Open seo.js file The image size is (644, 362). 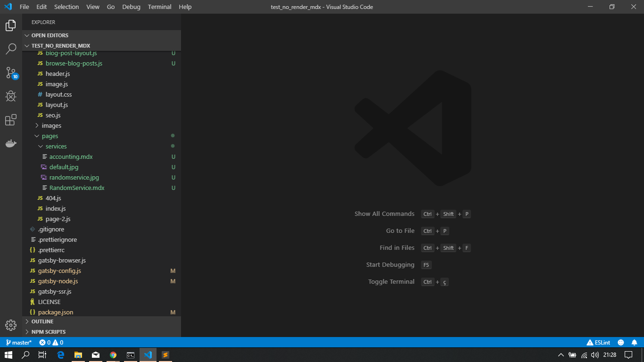tap(101, 115)
